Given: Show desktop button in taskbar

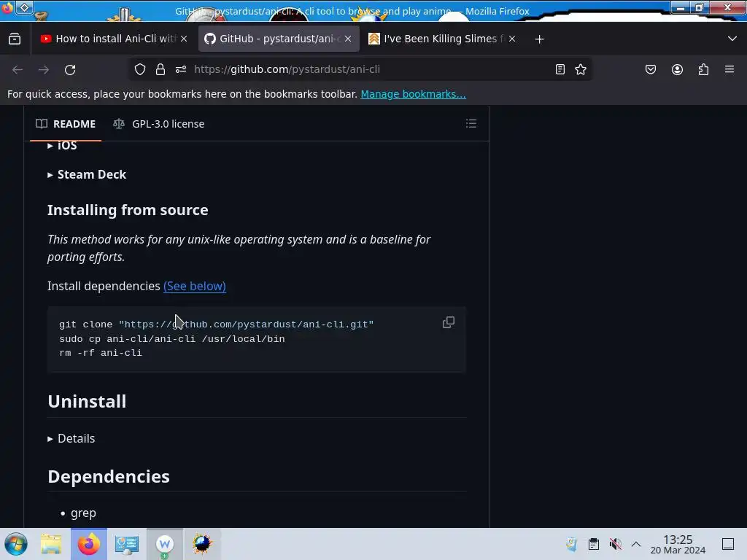Looking at the screenshot, I should tap(728, 544).
